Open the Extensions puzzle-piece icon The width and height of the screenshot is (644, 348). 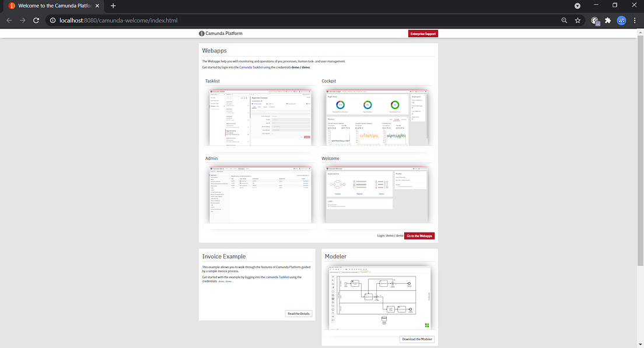[607, 20]
